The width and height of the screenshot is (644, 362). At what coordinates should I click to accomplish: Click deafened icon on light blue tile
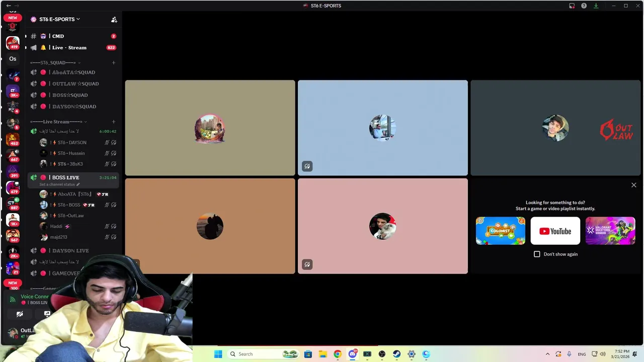coord(307,166)
